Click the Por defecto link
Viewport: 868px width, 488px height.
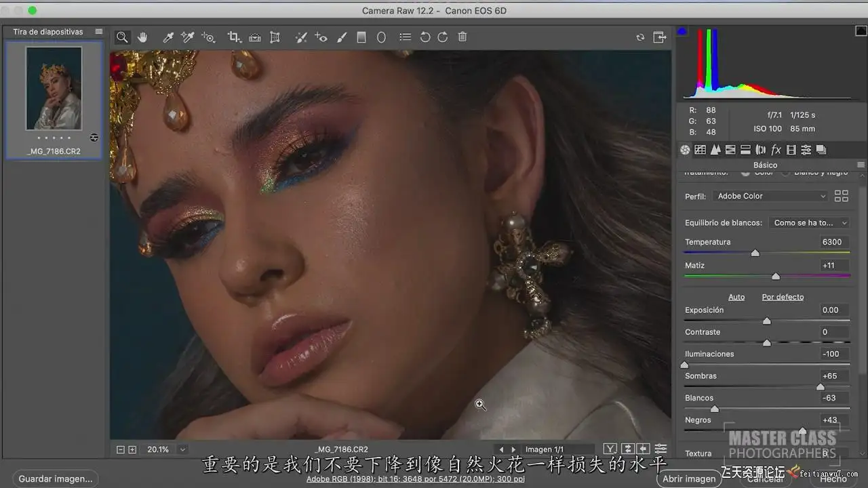tap(783, 297)
